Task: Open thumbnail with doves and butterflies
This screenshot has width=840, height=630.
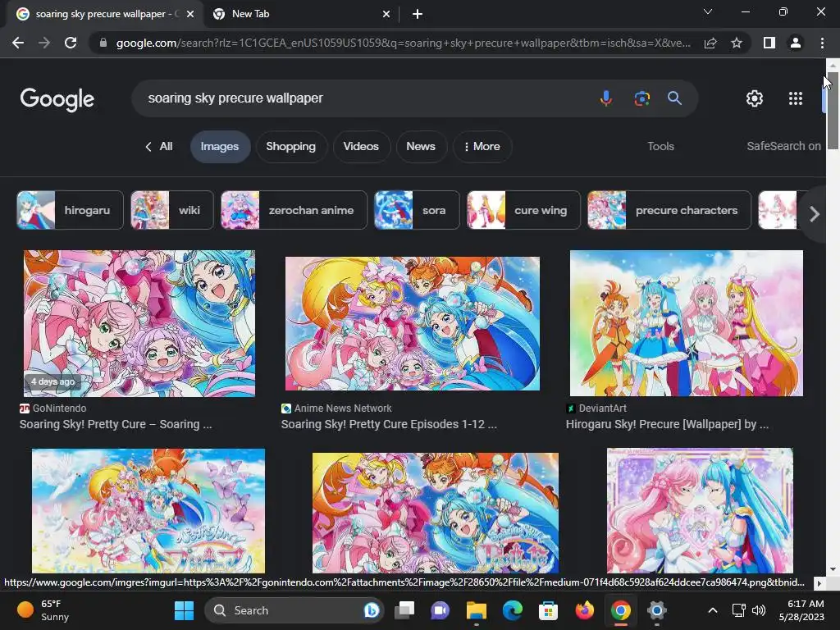Action: coord(148,511)
